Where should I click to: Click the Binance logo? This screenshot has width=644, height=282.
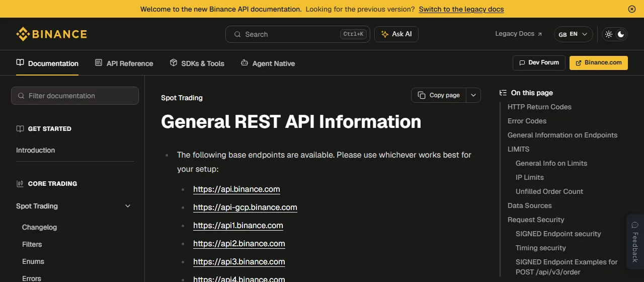click(x=51, y=34)
